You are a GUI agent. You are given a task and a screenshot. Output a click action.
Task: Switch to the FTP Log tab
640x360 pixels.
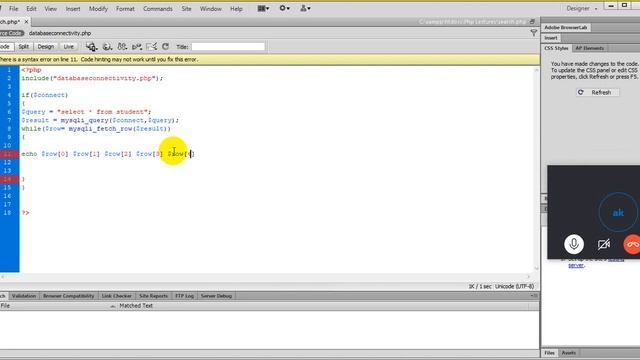click(x=184, y=296)
